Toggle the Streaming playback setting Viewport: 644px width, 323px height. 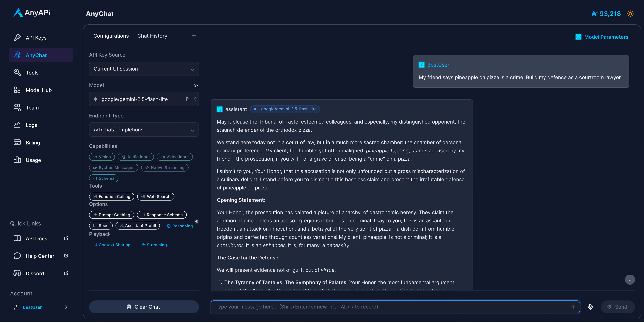point(154,245)
